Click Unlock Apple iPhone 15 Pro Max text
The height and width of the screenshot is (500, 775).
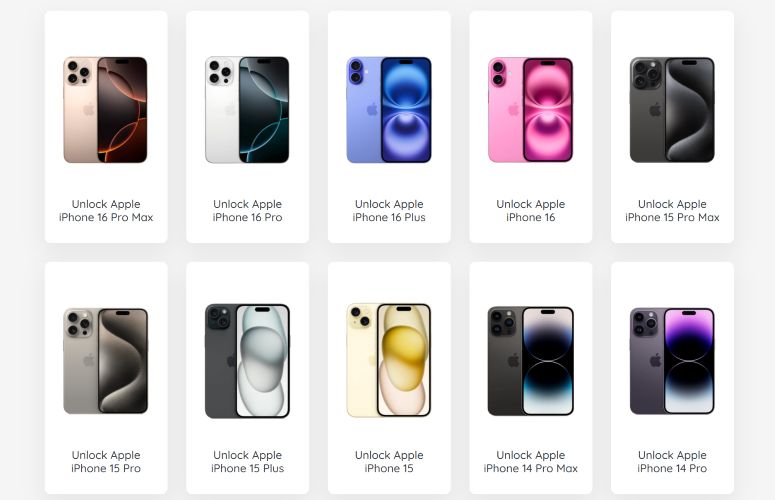672,211
